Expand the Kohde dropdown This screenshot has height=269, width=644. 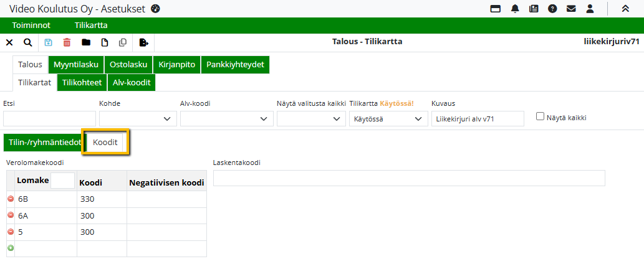pos(137,119)
